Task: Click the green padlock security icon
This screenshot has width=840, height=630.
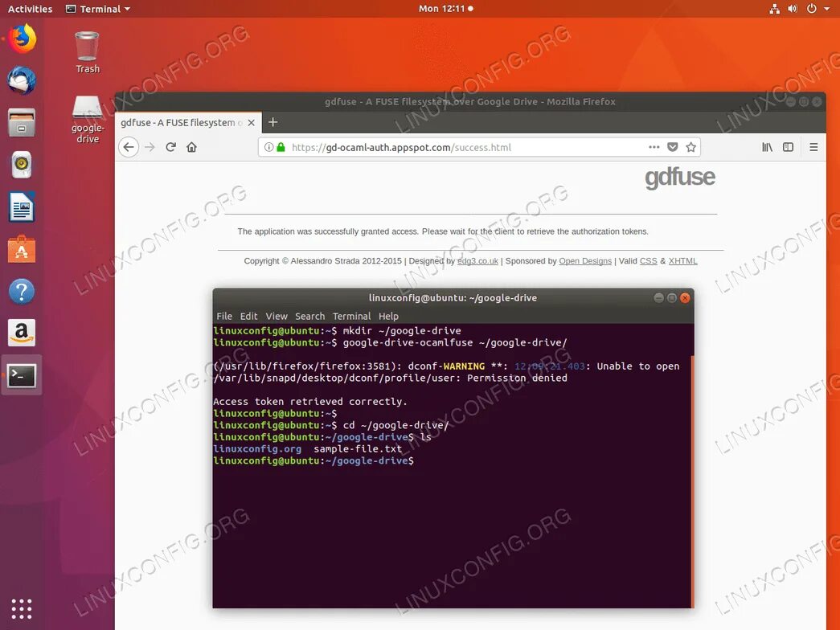Action: (x=281, y=147)
